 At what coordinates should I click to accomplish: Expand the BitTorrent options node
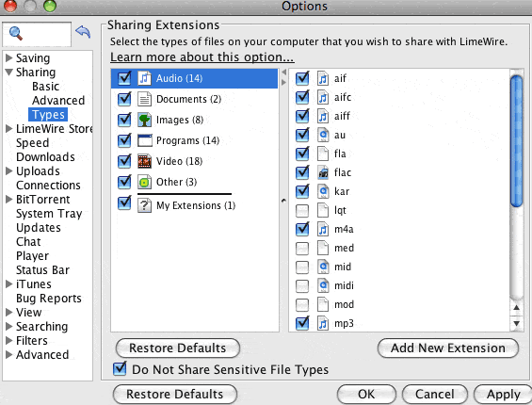click(x=9, y=200)
